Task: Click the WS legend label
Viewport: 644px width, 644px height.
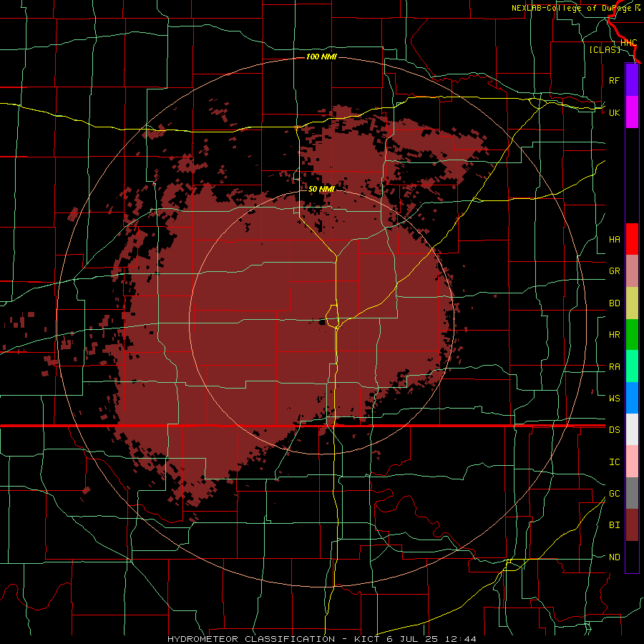Action: [614, 398]
